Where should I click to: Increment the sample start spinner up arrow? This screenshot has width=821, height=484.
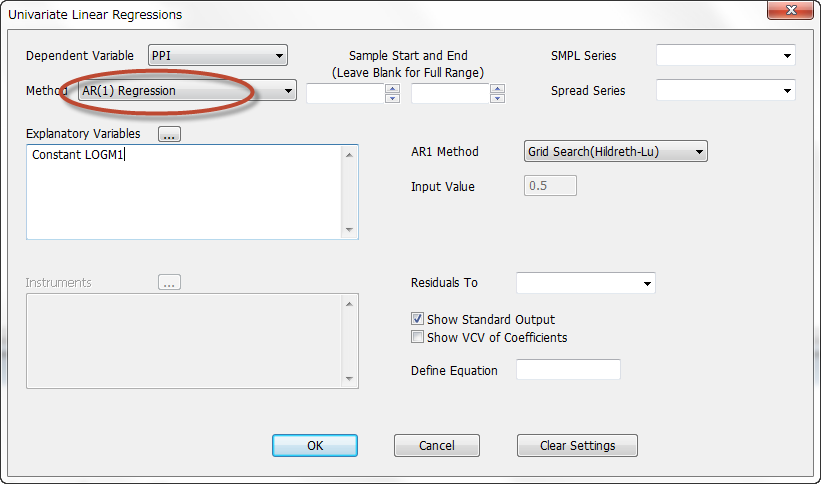tap(392, 89)
